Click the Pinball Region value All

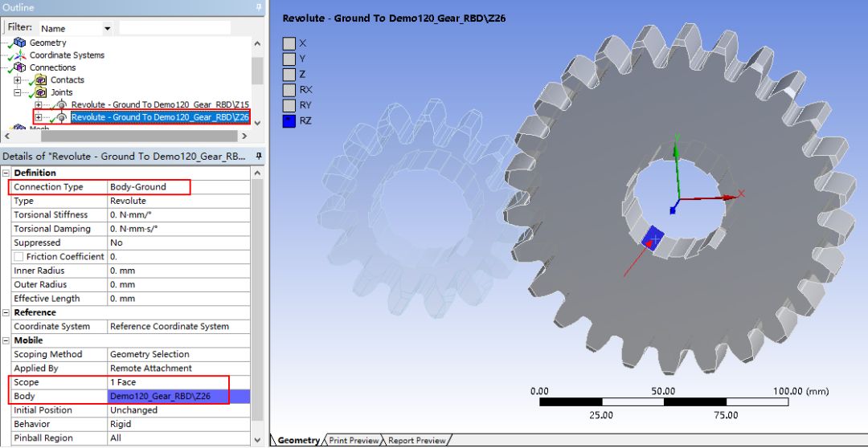coord(178,438)
